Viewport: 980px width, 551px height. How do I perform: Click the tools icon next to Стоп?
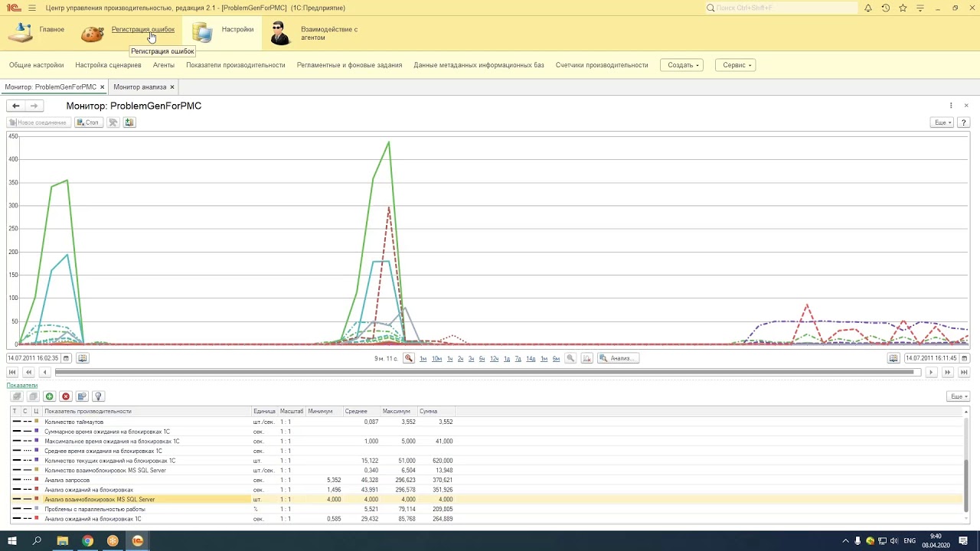[113, 122]
